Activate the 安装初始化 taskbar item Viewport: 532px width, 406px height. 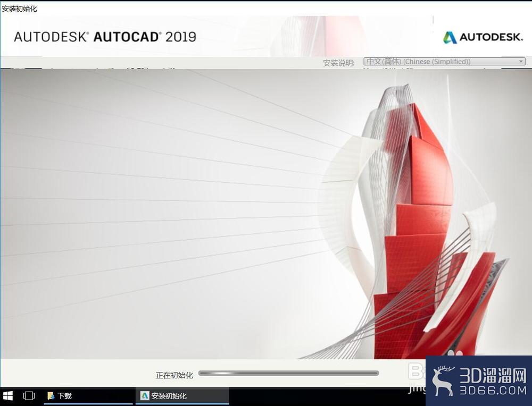(x=182, y=396)
